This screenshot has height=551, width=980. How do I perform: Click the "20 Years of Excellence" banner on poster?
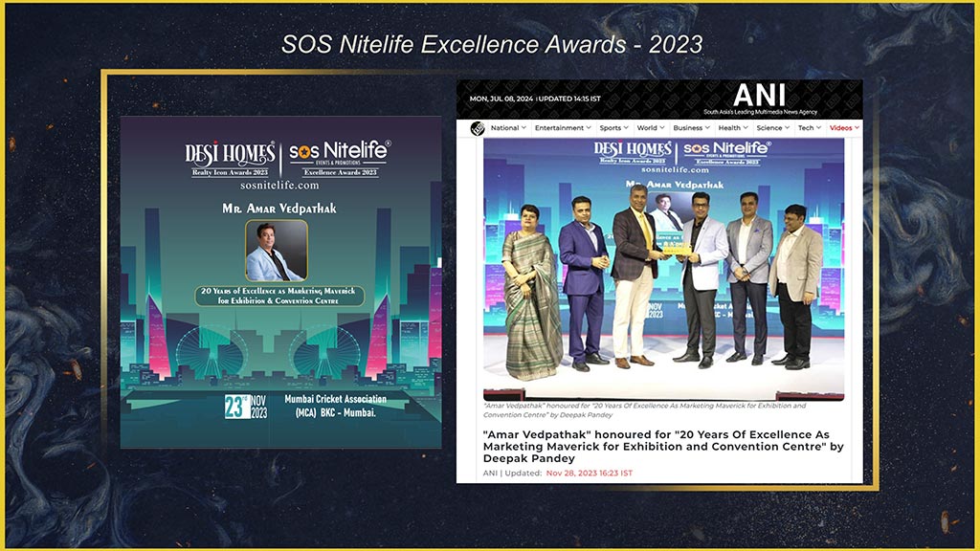278,296
